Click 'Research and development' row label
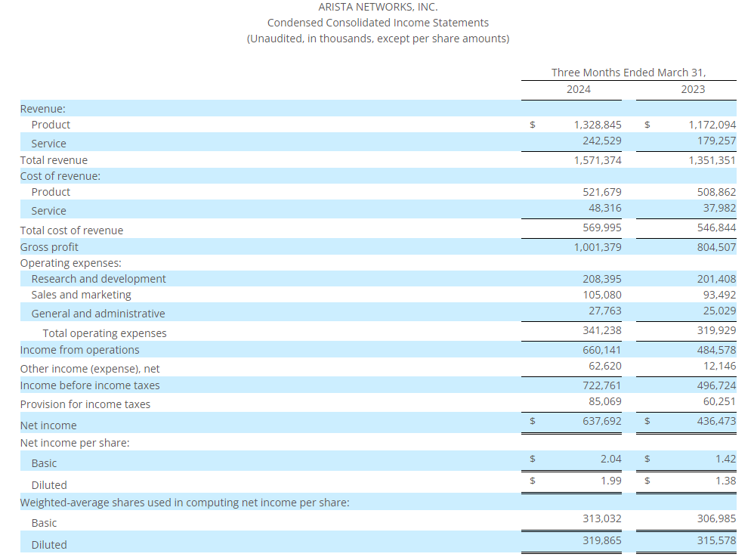This screenshot has height=560, width=754. pyautogui.click(x=98, y=279)
